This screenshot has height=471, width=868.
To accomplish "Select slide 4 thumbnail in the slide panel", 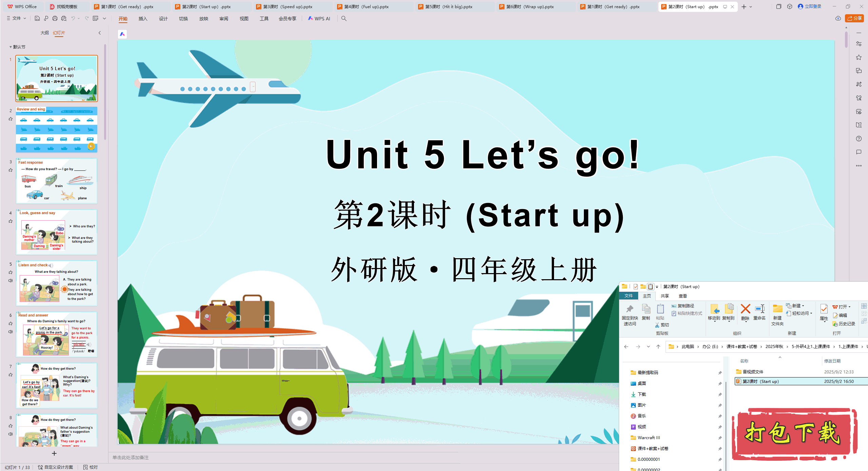I will [x=56, y=232].
